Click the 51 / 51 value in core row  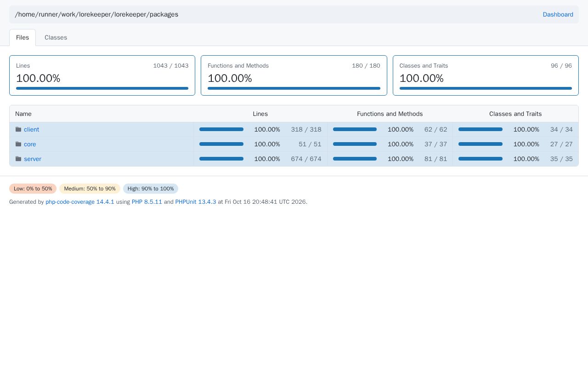[310, 144]
